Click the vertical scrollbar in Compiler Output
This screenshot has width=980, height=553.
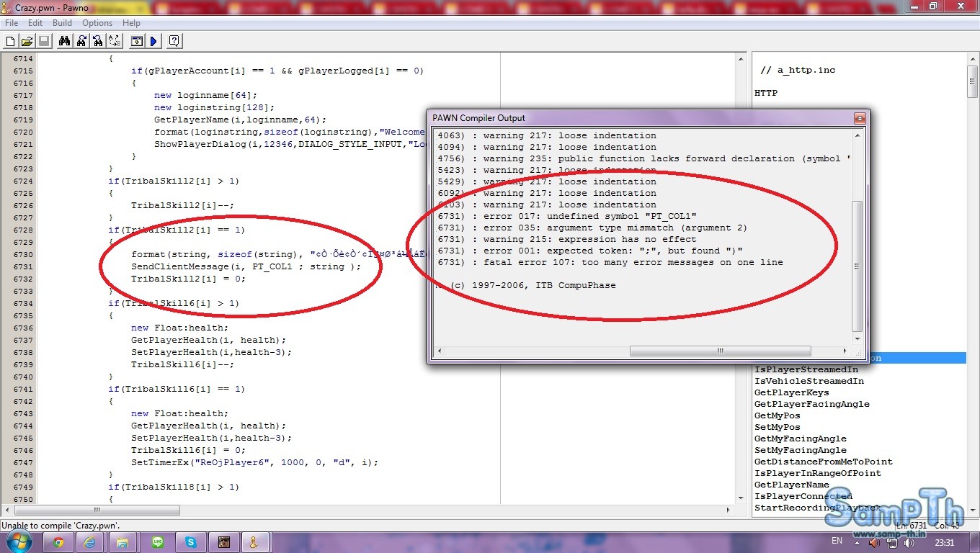857,266
